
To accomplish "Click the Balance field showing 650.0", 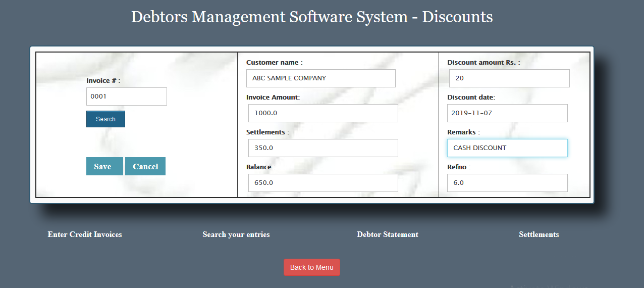I will [x=323, y=183].
